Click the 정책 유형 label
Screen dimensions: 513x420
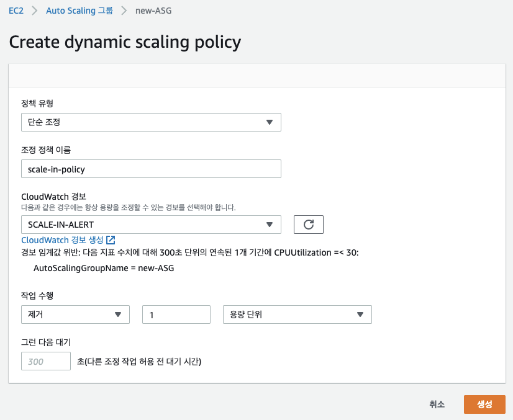click(37, 103)
